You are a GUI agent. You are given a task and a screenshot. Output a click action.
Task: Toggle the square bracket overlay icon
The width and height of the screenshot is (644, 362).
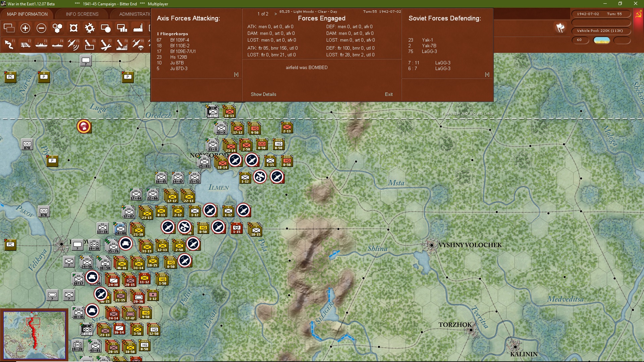[73, 28]
